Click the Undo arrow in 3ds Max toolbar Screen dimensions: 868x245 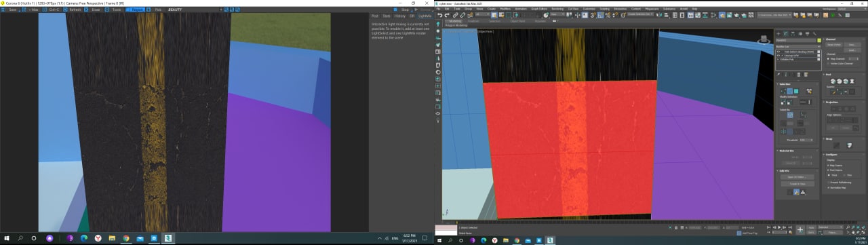click(x=439, y=15)
